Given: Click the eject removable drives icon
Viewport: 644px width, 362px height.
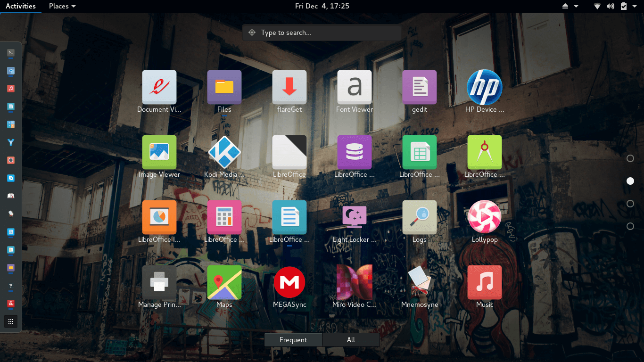Looking at the screenshot, I should [565, 6].
